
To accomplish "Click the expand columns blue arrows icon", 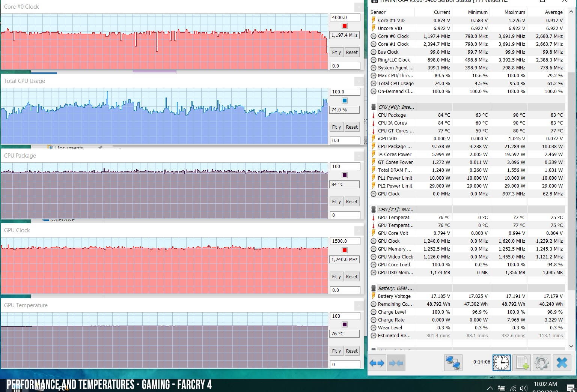I will pyautogui.click(x=377, y=363).
